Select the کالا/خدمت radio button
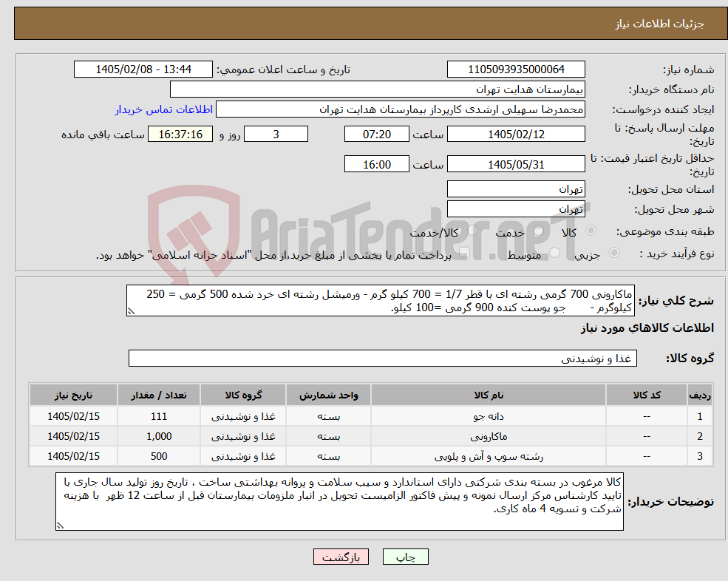 (472, 231)
